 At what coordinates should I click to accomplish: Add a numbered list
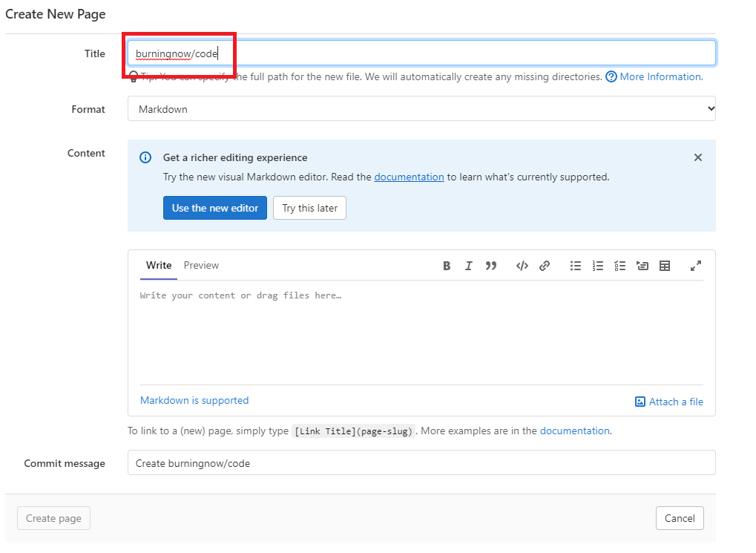[x=598, y=266]
